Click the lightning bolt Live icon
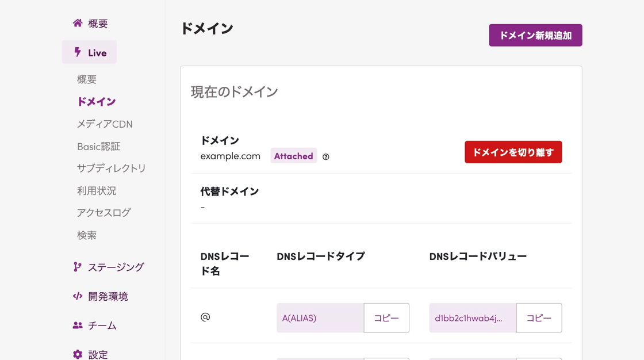 click(78, 52)
